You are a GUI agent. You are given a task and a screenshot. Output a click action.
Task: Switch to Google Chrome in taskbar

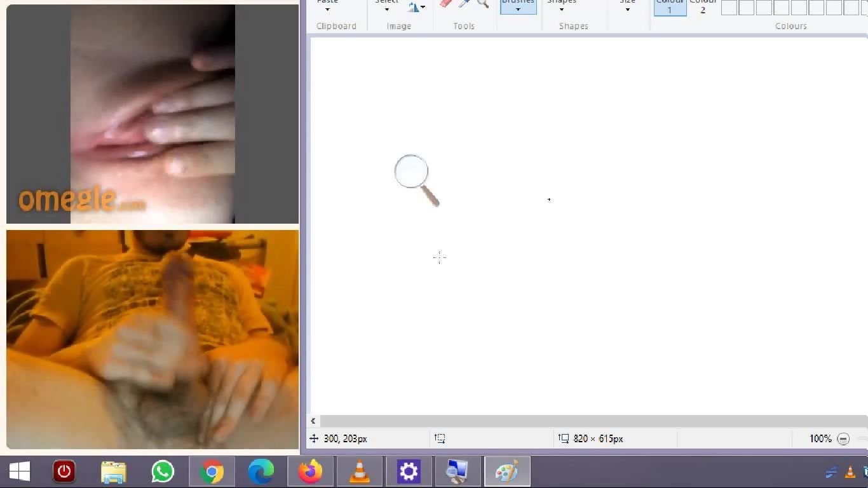(x=212, y=472)
